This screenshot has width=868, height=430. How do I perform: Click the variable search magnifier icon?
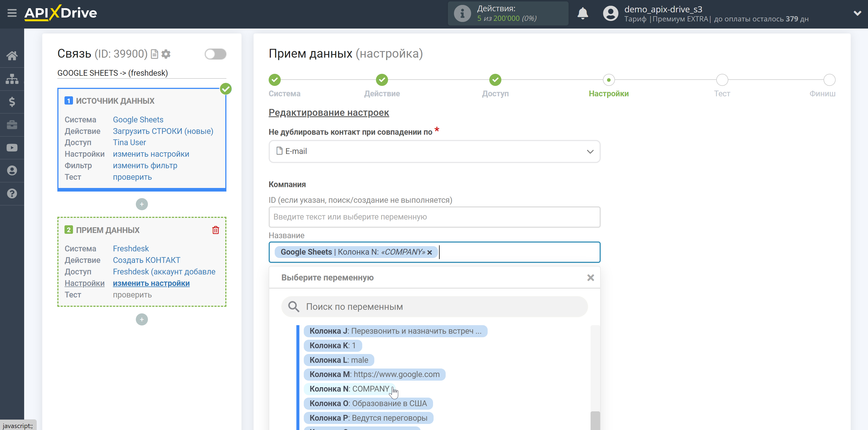coord(293,307)
